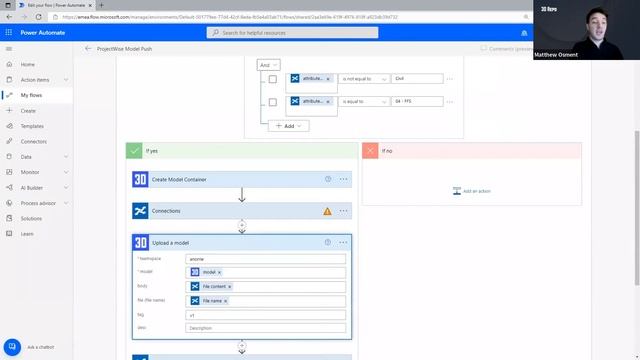Expand the Data chevron
640x360 pixels.
[66, 157]
